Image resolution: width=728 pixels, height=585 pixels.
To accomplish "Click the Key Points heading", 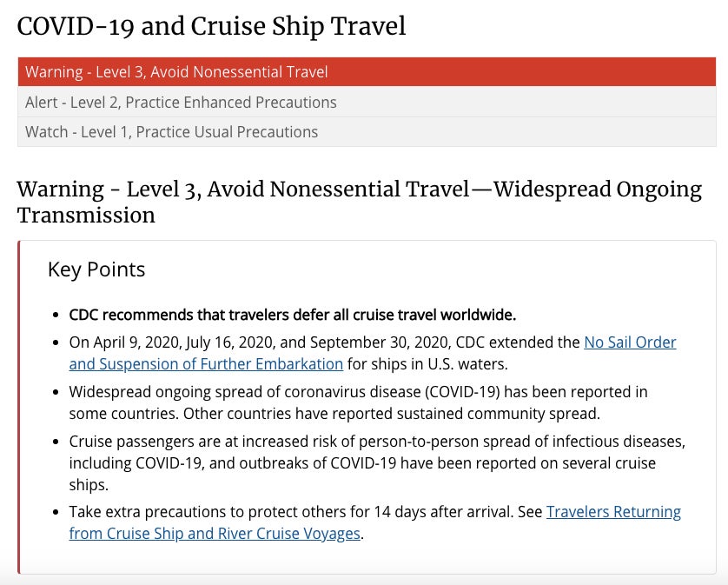I will tap(96, 269).
